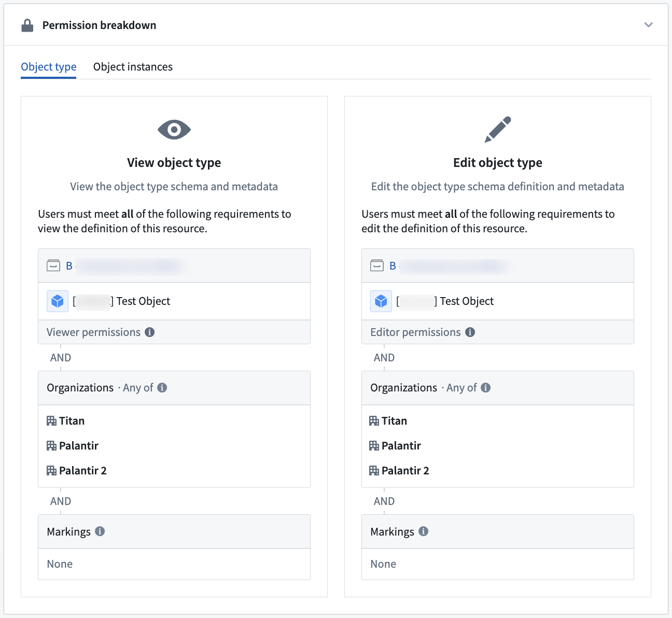672x618 pixels.
Task: Collapse the Permission breakdown panel chevron
Action: point(648,25)
